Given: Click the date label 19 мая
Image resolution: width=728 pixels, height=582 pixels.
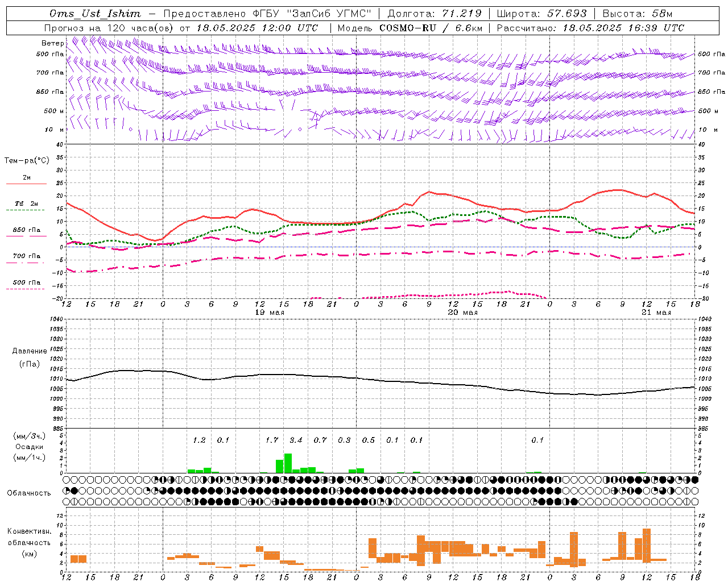Looking at the screenshot, I should (x=270, y=313).
